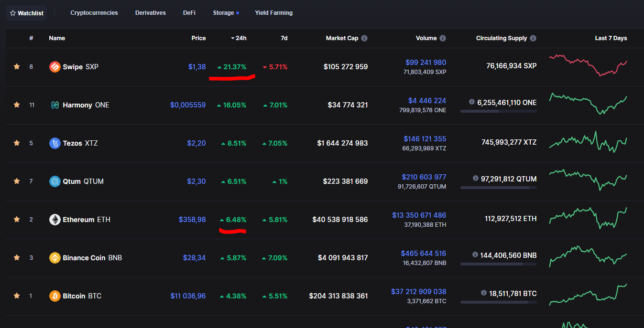644x328 pixels.
Task: Click Circulating Supply header info icon
Action: pos(533,38)
